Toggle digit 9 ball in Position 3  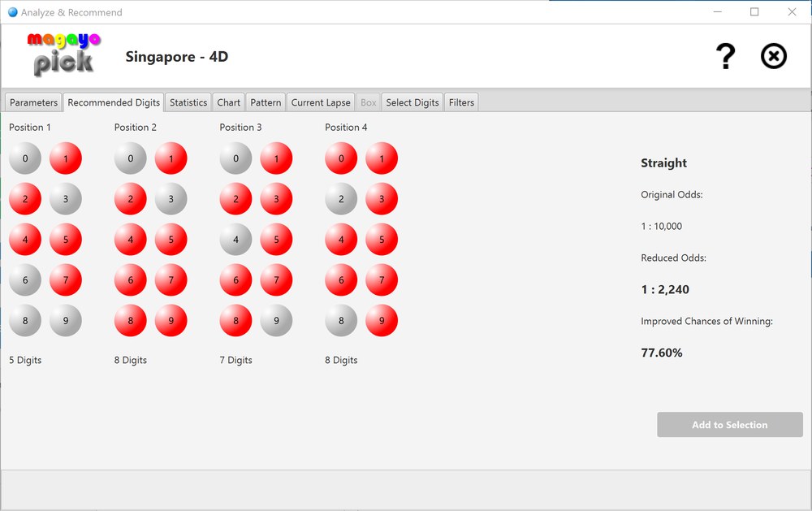[276, 321]
